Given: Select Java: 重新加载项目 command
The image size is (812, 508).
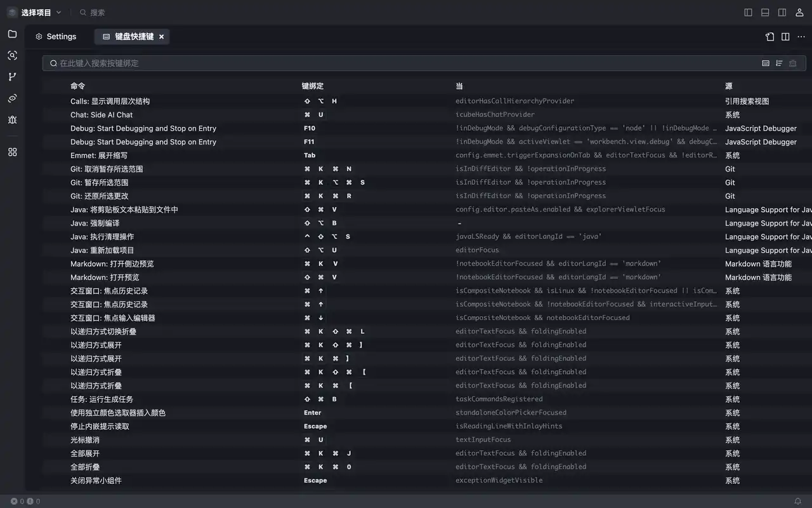Looking at the screenshot, I should (102, 250).
